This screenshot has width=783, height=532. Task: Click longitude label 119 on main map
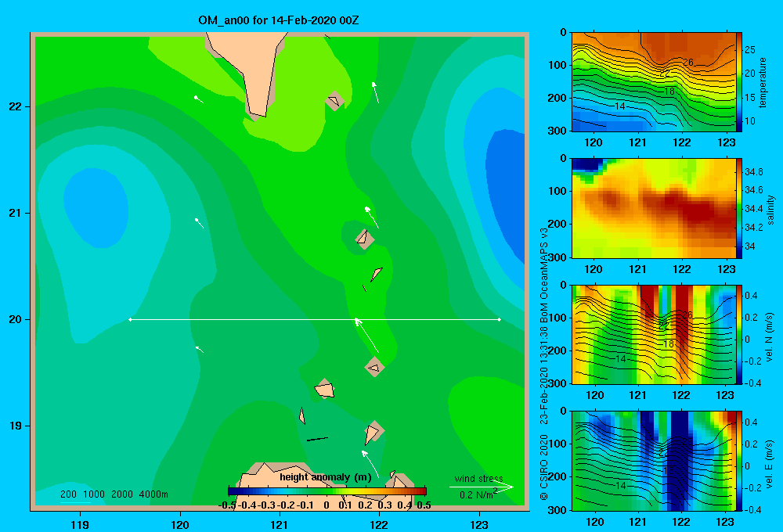[x=81, y=524]
